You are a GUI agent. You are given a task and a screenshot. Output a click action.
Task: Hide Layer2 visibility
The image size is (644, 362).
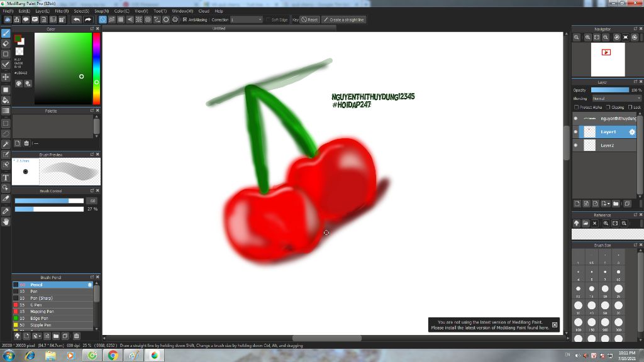[x=575, y=145]
